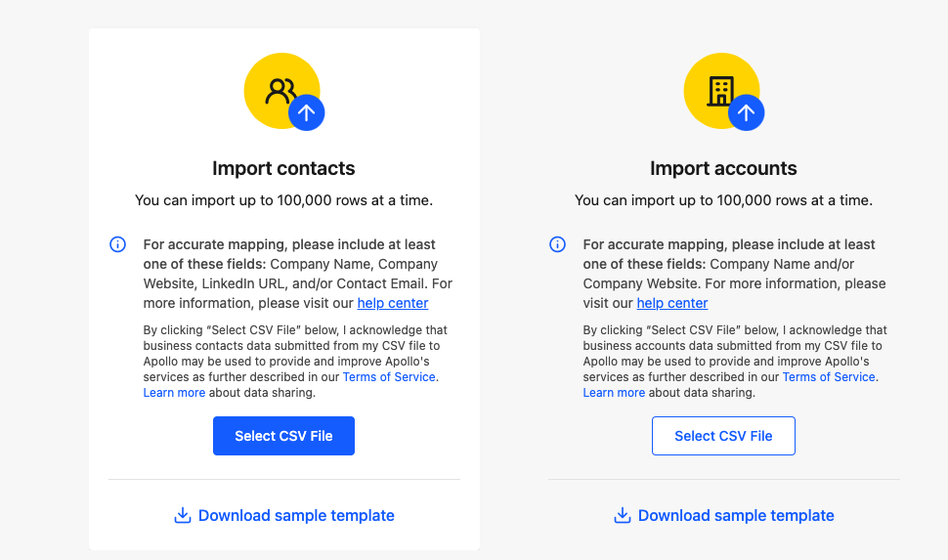Click the blue upload arrow badge on the contacts icon
This screenshot has height=560, width=948.
pos(306,113)
